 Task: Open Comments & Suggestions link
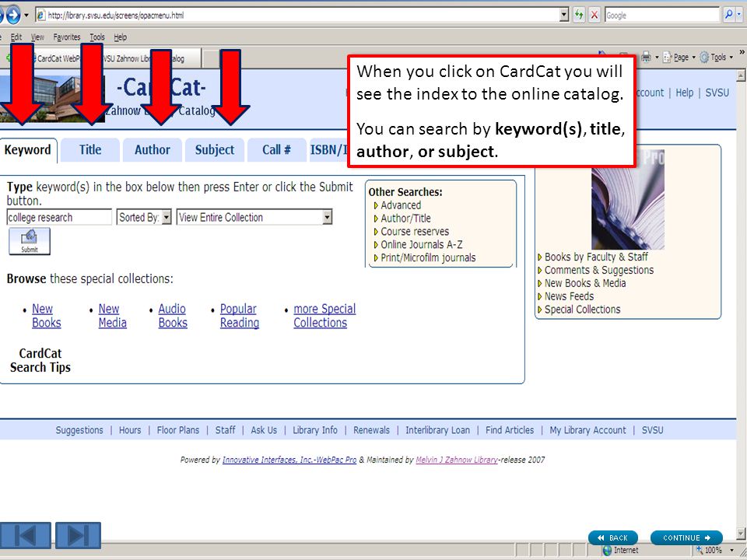pos(599,270)
